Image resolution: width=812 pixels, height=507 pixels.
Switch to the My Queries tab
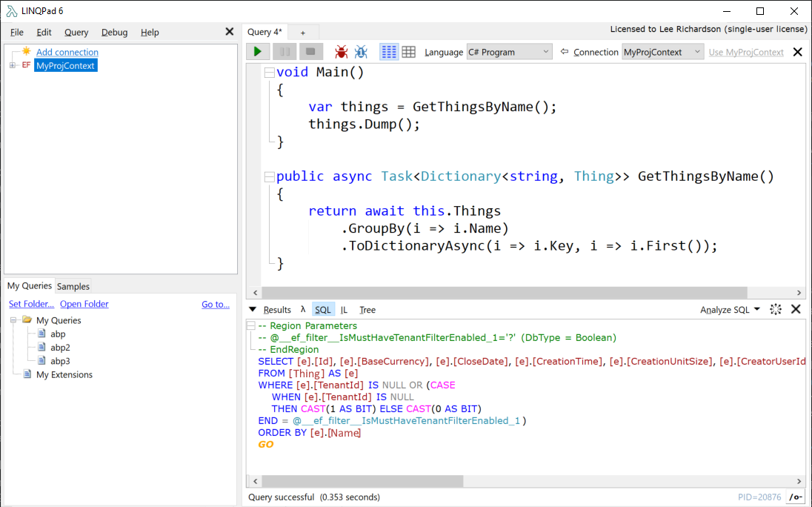click(30, 286)
